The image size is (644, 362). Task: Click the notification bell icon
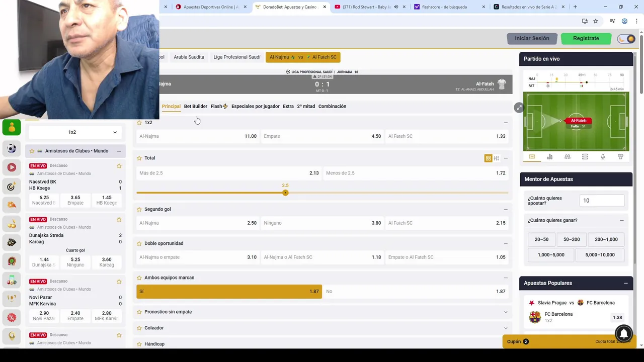click(x=624, y=333)
